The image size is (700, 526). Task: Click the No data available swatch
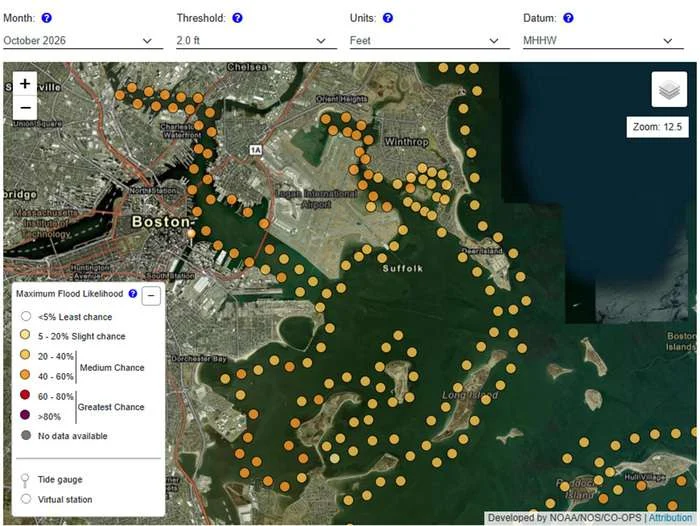[x=26, y=435]
